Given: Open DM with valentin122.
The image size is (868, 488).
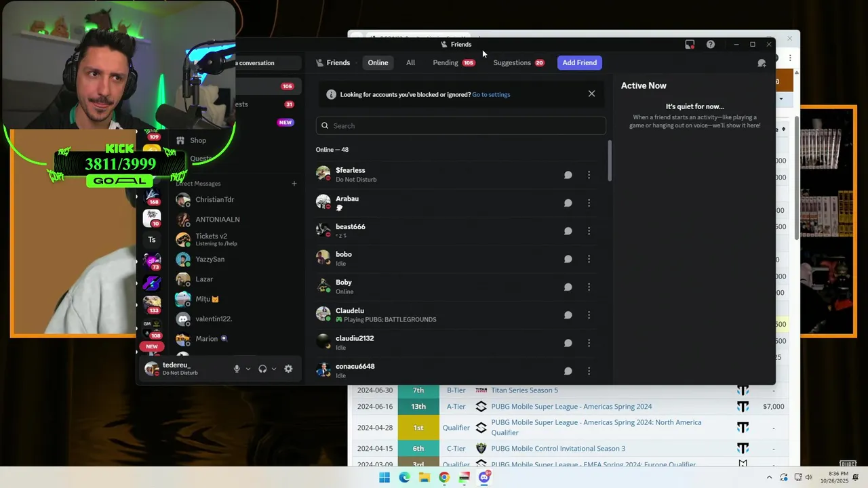Looking at the screenshot, I should [x=237, y=319].
